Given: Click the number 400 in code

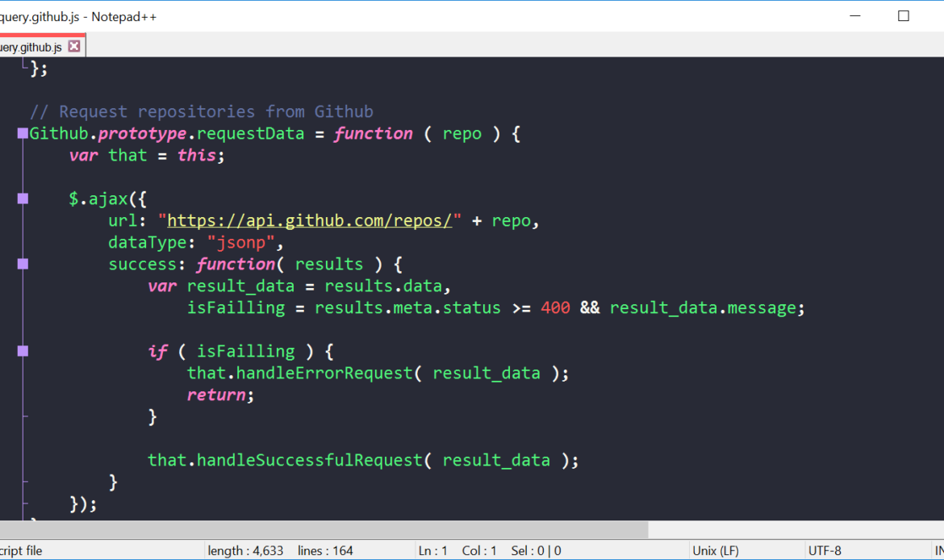Looking at the screenshot, I should coord(555,308).
